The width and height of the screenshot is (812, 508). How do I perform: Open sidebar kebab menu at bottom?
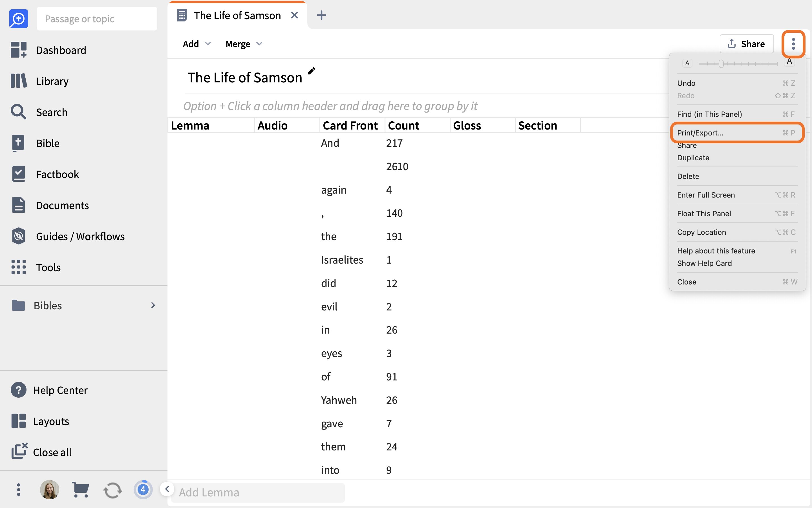tap(18, 490)
